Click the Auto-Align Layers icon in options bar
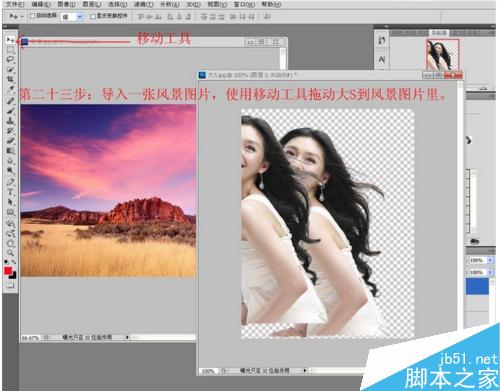The height and width of the screenshot is (391, 500). [x=267, y=16]
